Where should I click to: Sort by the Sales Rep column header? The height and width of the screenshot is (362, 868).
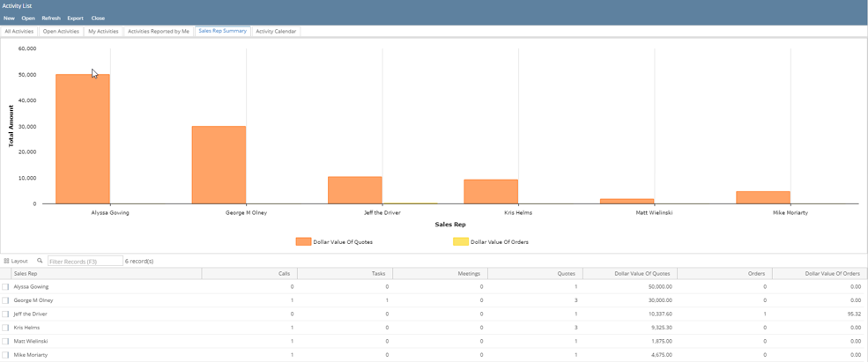pyautogui.click(x=107, y=273)
